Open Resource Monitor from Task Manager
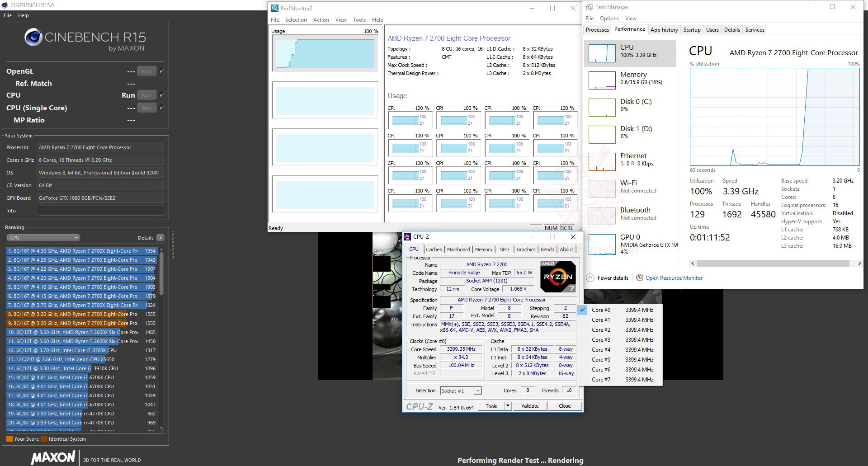868x466 pixels. click(674, 278)
